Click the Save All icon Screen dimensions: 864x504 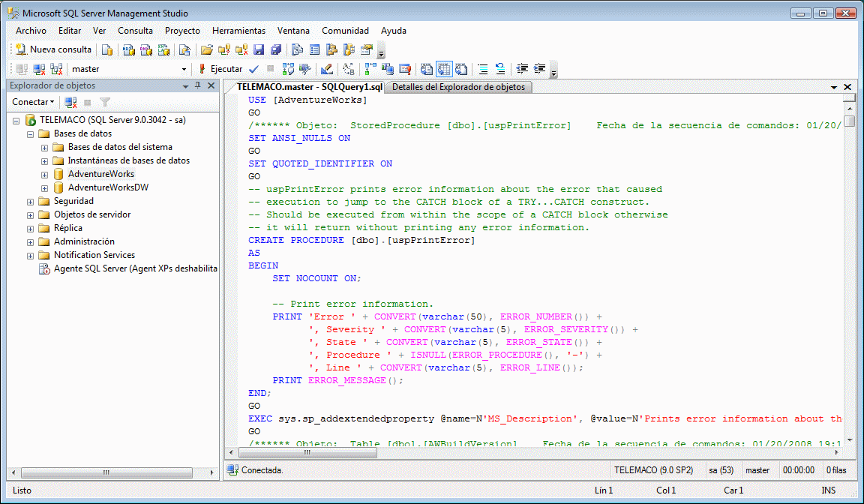coord(276,50)
